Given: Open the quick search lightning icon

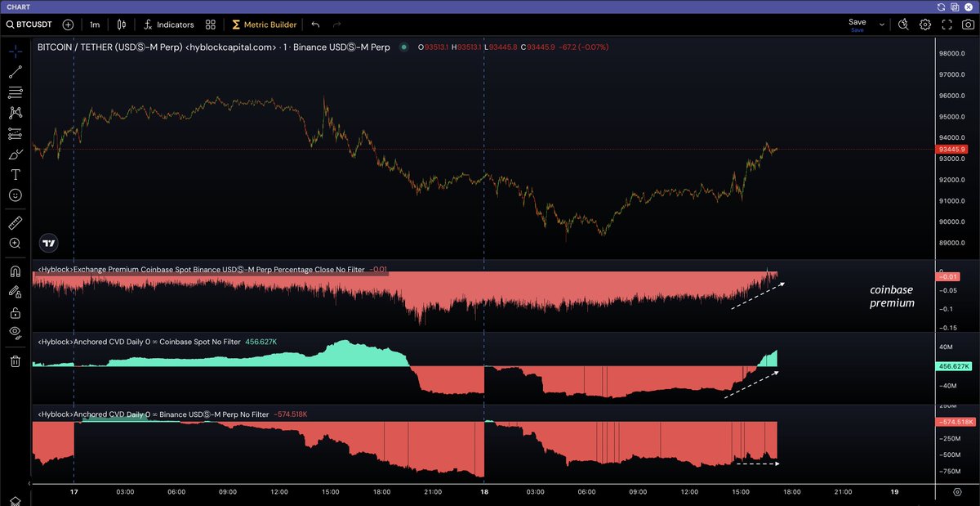Looking at the screenshot, I should (903, 25).
